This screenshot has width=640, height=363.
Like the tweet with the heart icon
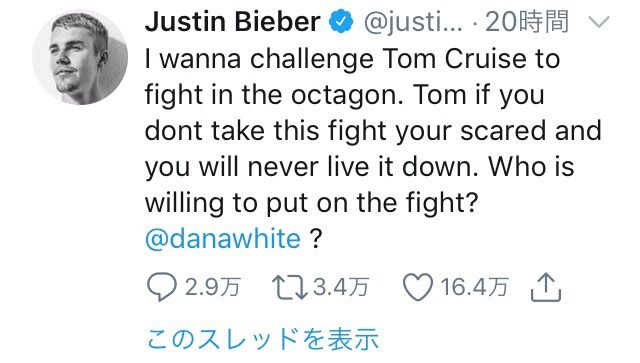coord(418,287)
